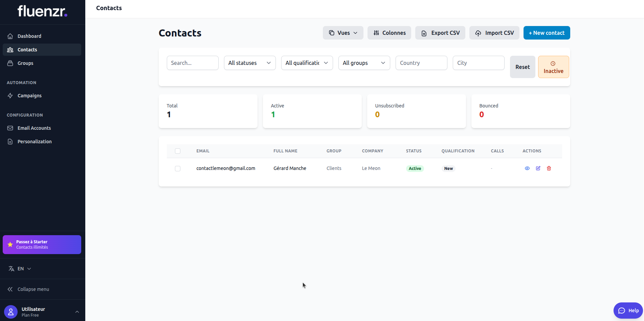The image size is (644, 321).
Task: Switch to the Contacts section in the sidebar
Action: click(27, 49)
